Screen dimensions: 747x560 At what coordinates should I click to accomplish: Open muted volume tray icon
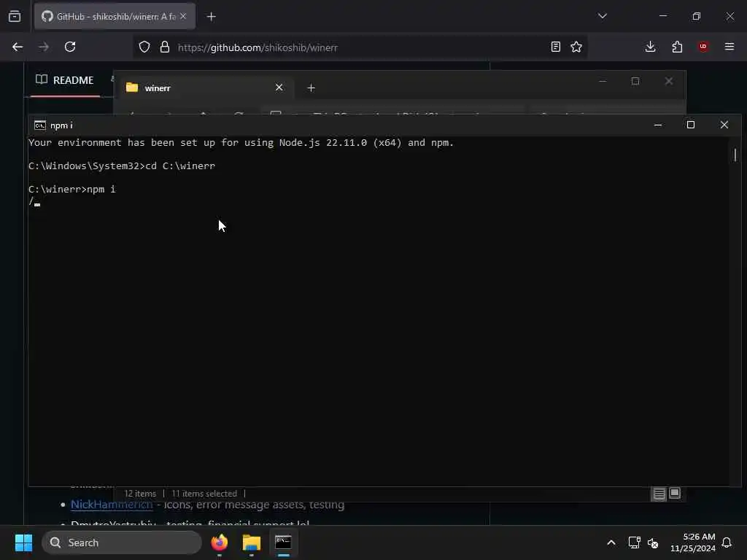[653, 542]
